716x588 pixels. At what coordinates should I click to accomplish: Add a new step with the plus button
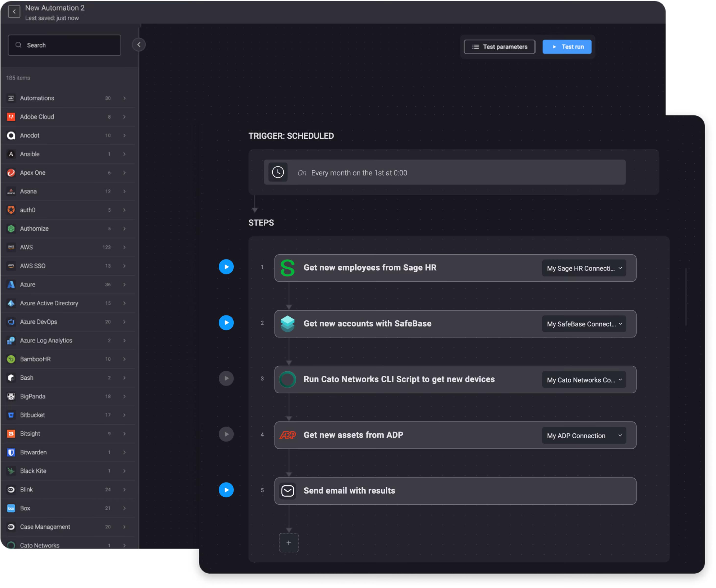pyautogui.click(x=289, y=543)
